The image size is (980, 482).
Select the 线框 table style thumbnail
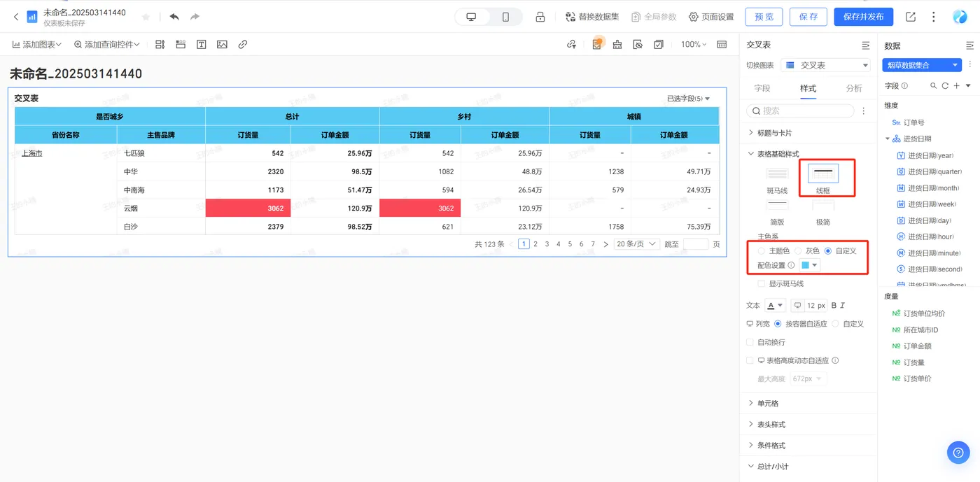tap(823, 173)
